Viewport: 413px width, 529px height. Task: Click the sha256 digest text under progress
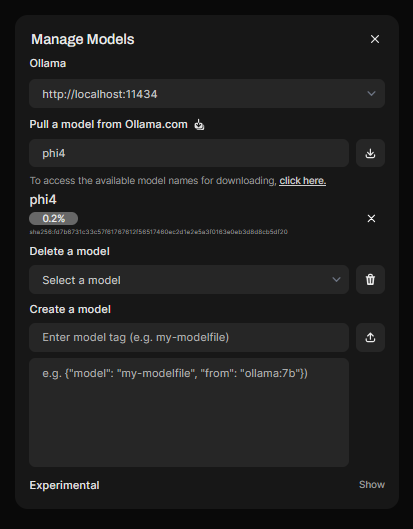point(159,232)
